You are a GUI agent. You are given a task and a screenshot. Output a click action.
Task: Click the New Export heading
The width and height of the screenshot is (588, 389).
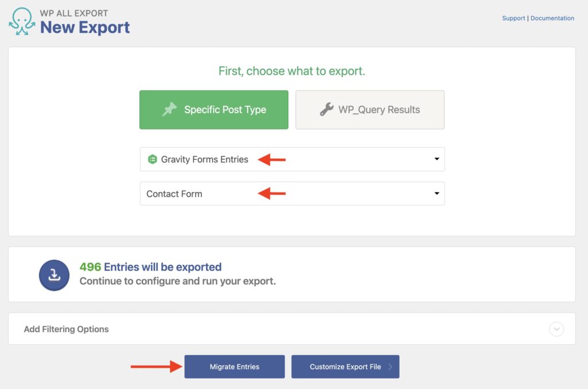pos(86,28)
